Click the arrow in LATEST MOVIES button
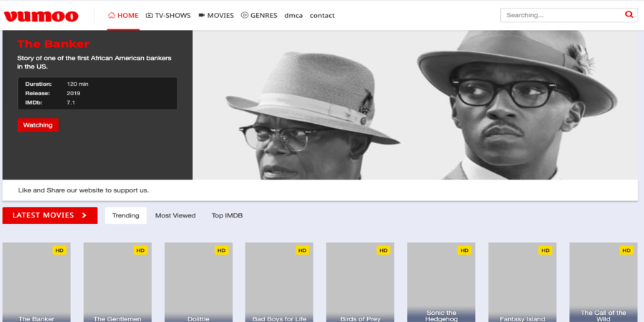This screenshot has width=644, height=322. (84, 215)
